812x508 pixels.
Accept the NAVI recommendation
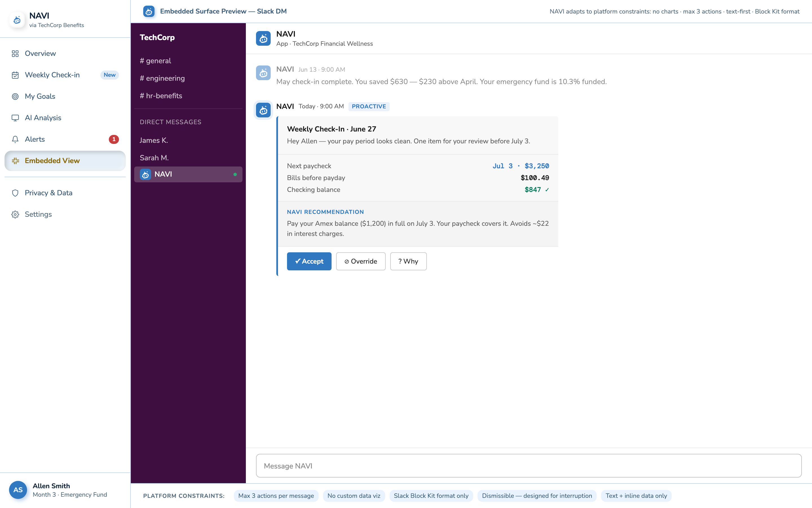(309, 261)
